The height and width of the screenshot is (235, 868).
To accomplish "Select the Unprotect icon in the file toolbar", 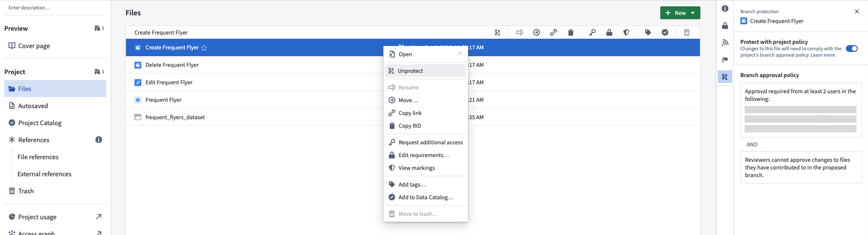I will pyautogui.click(x=498, y=32).
